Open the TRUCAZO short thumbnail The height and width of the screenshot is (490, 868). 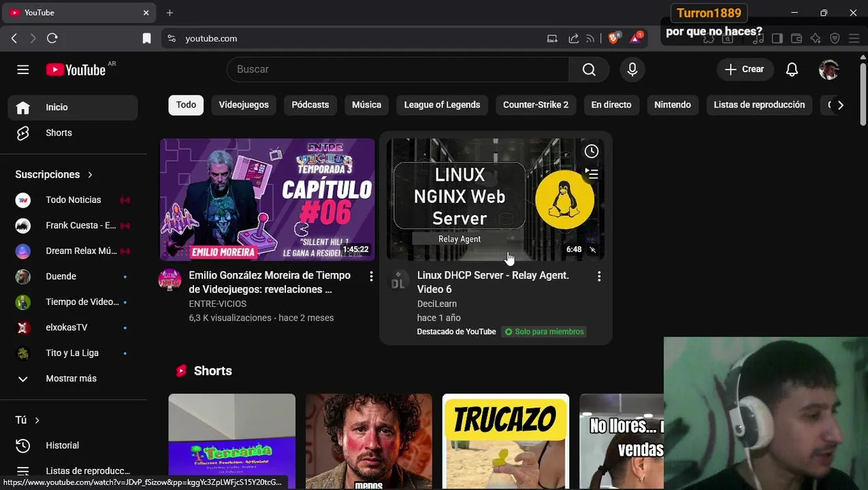point(506,441)
